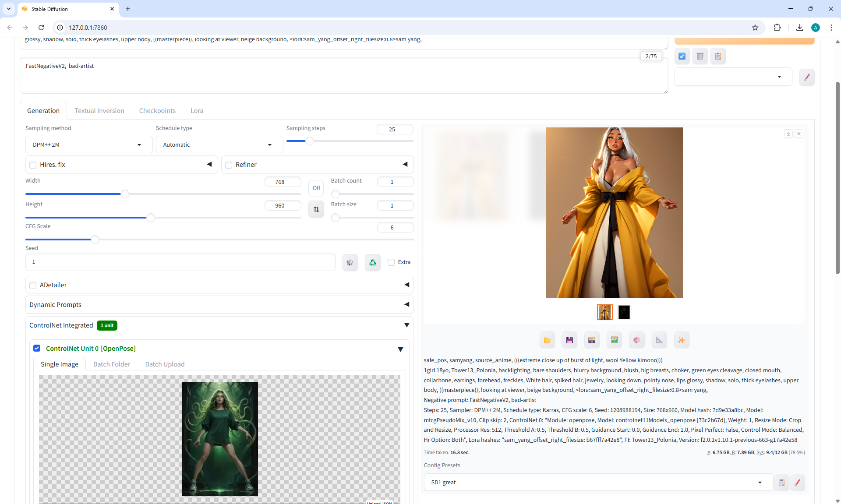Enable the Hires. fix checkbox

coord(33,165)
